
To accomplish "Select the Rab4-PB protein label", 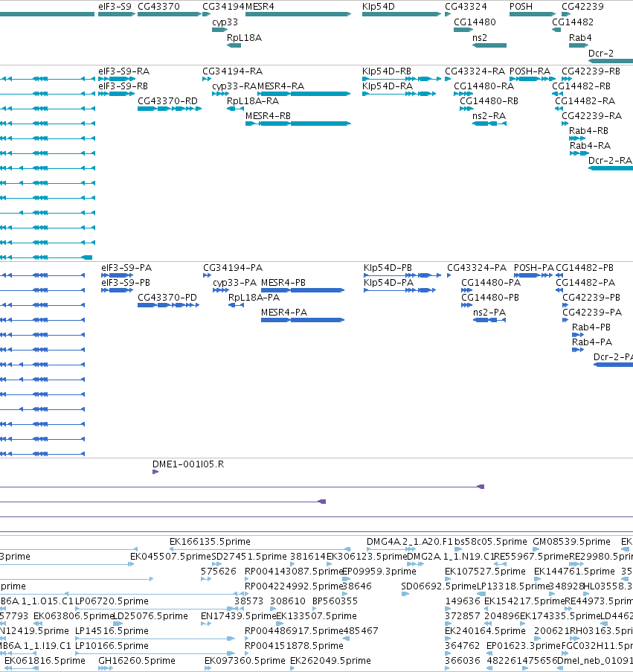I will coord(591,327).
